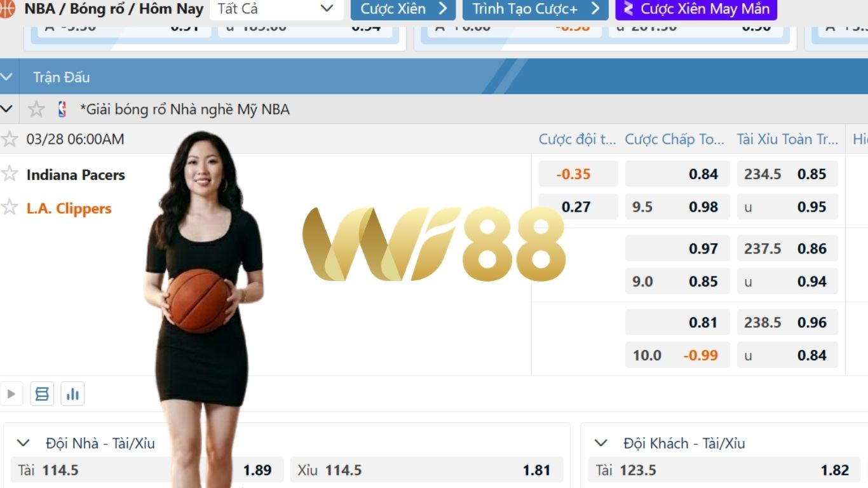Select over 234.5 odds 0.85
Screen dimensions: 868x488
[787, 173]
